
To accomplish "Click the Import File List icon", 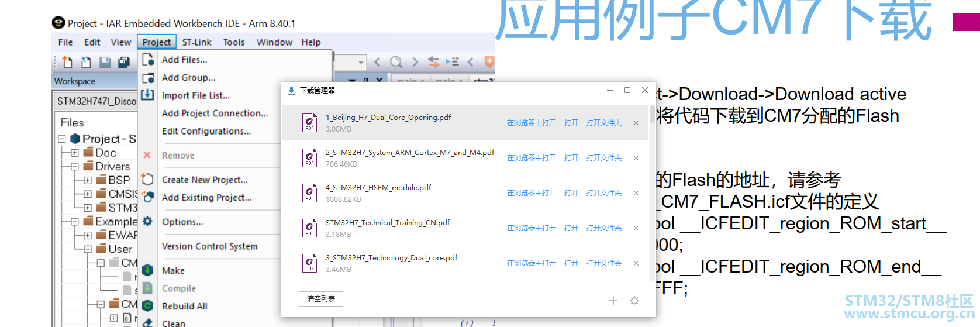I will coord(148,94).
